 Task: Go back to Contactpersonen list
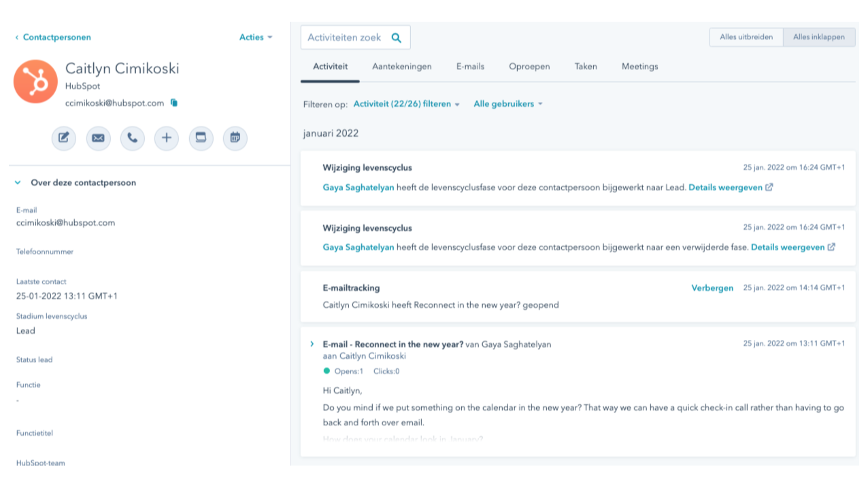[x=53, y=37]
